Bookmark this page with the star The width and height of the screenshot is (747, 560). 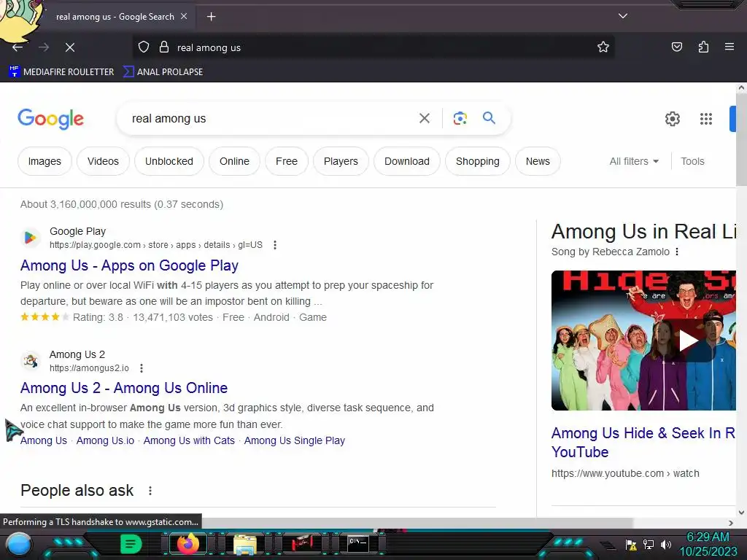tap(603, 47)
